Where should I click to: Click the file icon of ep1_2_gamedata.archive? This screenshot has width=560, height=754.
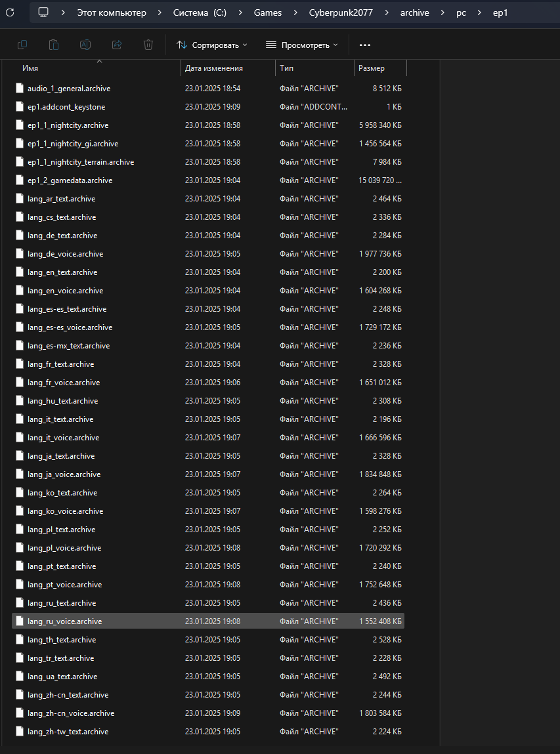19,180
